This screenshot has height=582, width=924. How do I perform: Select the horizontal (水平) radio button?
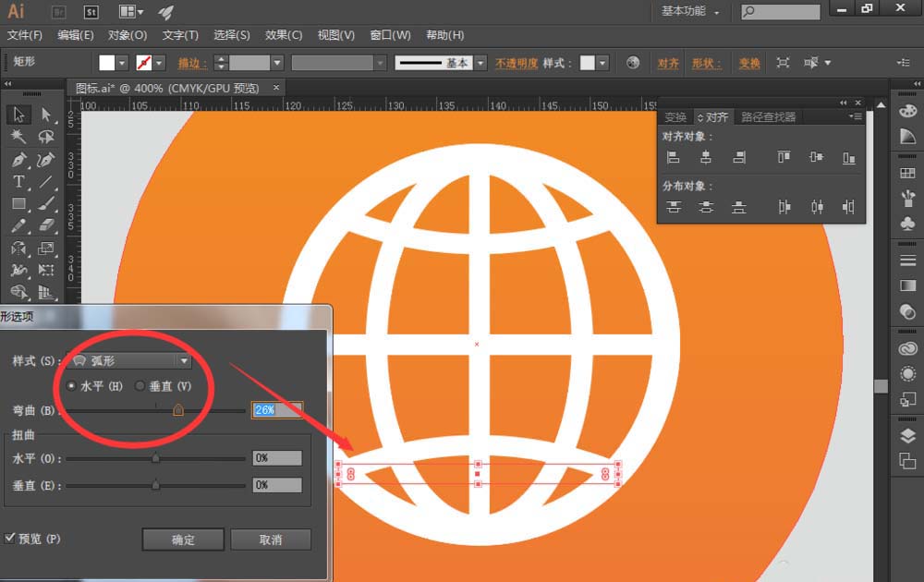72,386
